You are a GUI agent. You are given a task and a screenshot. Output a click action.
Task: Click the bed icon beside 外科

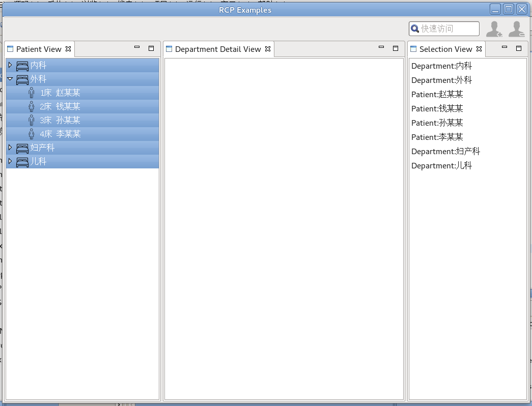pyautogui.click(x=22, y=80)
